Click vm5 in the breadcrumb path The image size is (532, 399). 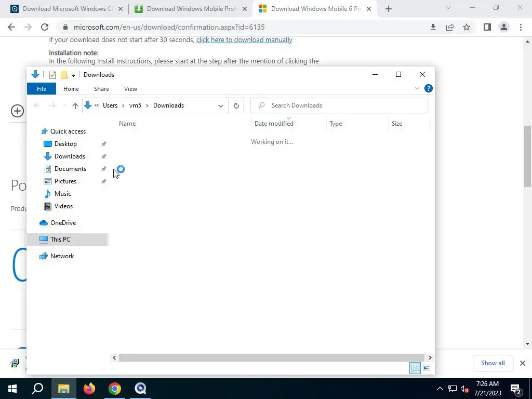135,105
